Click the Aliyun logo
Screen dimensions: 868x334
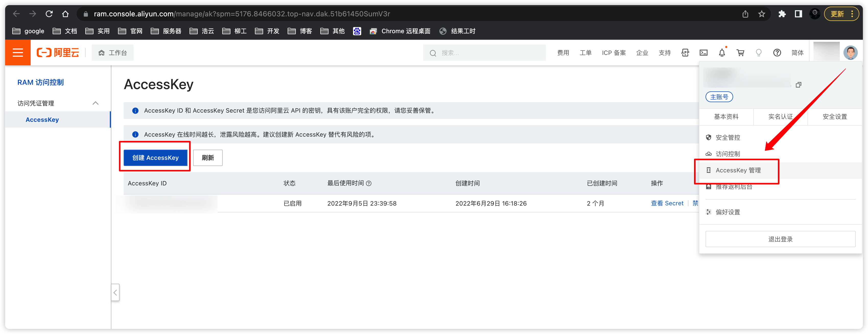pyautogui.click(x=58, y=53)
